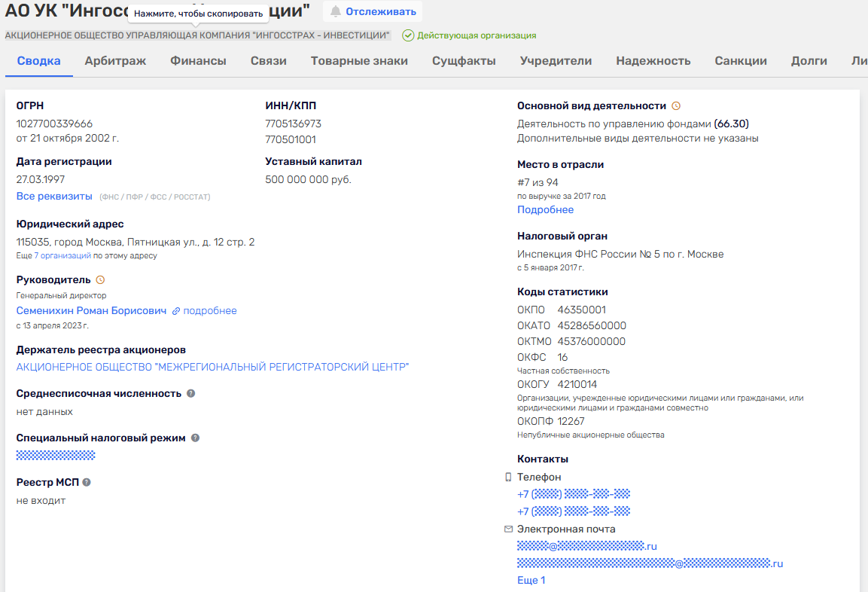The width and height of the screenshot is (868, 592).
Task: Open the Товарные знаки tab
Action: pyautogui.click(x=359, y=61)
